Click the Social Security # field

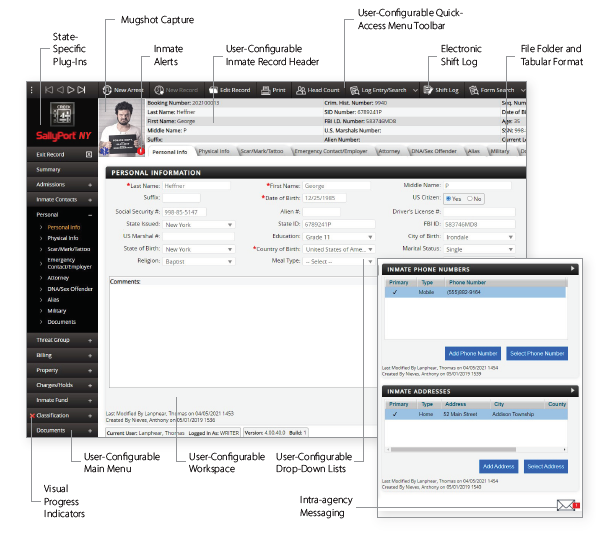pyautogui.click(x=184, y=212)
